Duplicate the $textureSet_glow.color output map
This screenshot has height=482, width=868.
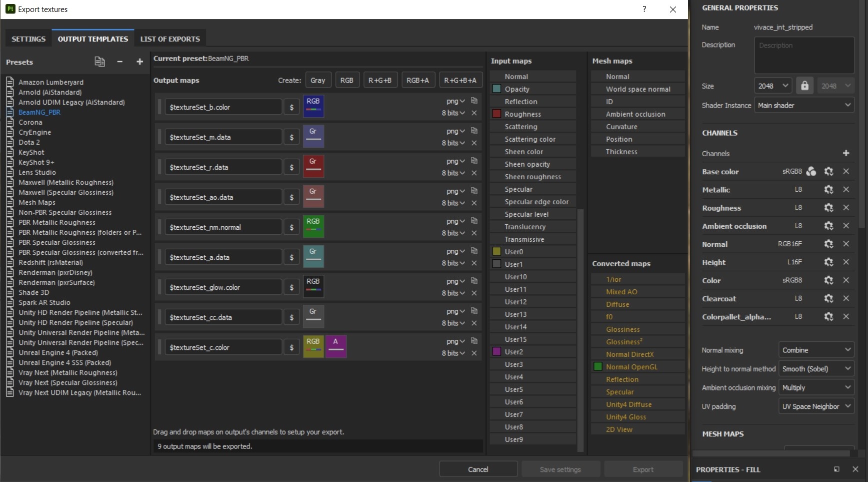click(474, 281)
